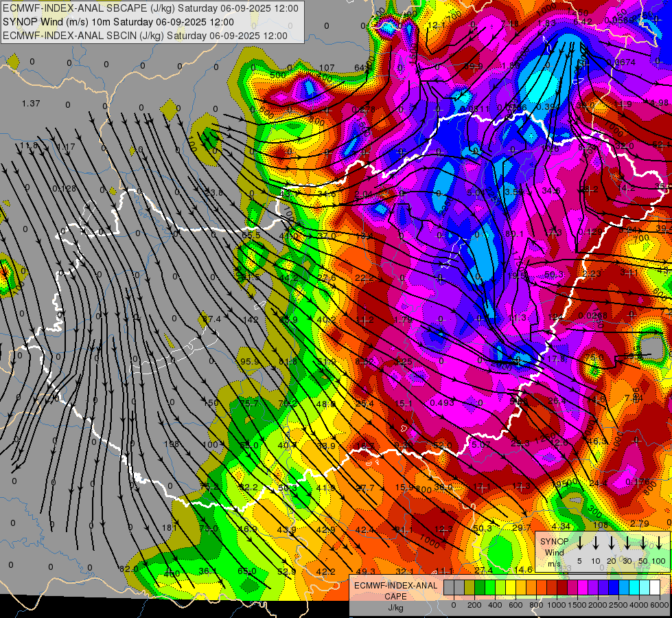Click the 10 m/s wind arrow in legend
This screenshot has height=618, width=672.
[x=596, y=542]
